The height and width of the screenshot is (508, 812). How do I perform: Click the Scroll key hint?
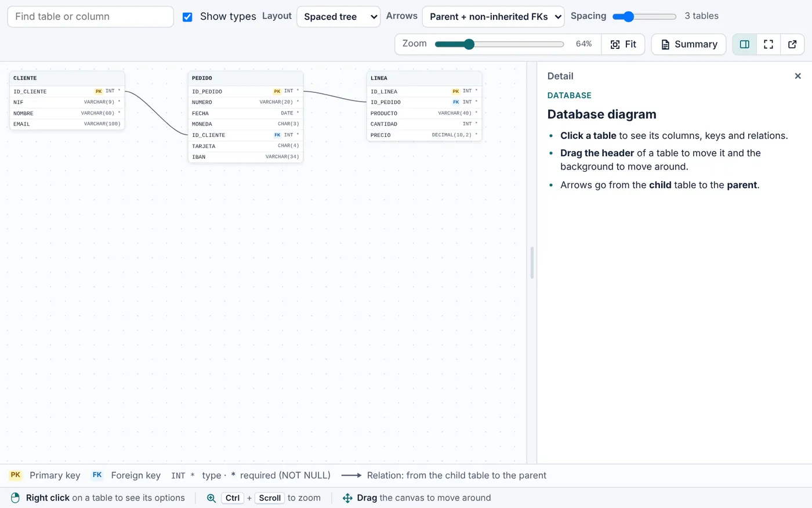tap(270, 498)
